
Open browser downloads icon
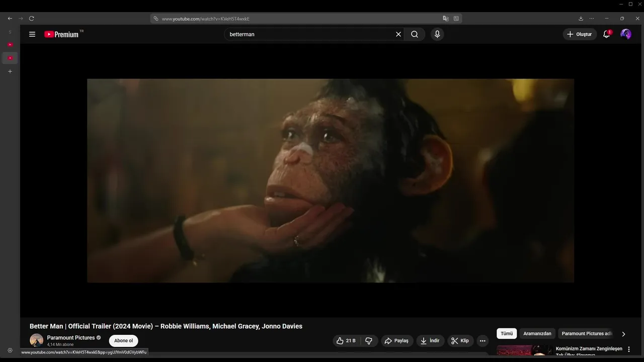tap(581, 19)
